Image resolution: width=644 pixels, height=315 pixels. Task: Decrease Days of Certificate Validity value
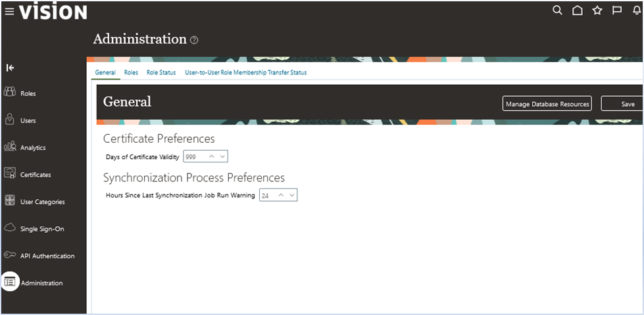tap(222, 157)
